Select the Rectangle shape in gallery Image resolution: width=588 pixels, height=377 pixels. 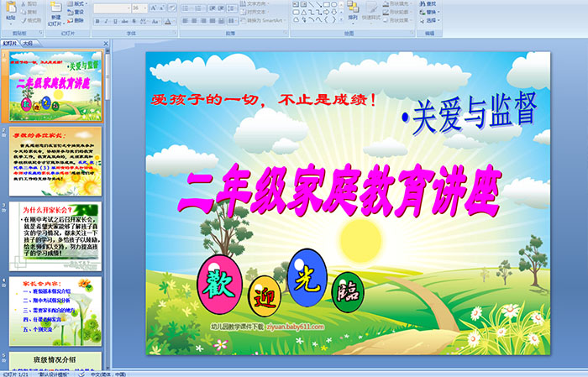click(x=327, y=4)
